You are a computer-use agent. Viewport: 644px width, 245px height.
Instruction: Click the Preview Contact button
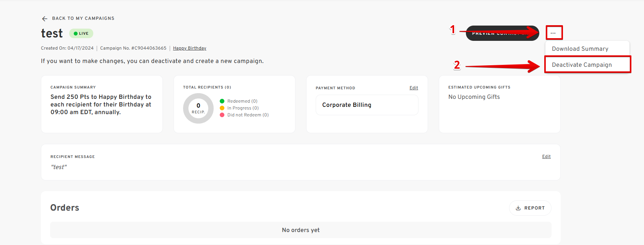(x=502, y=33)
